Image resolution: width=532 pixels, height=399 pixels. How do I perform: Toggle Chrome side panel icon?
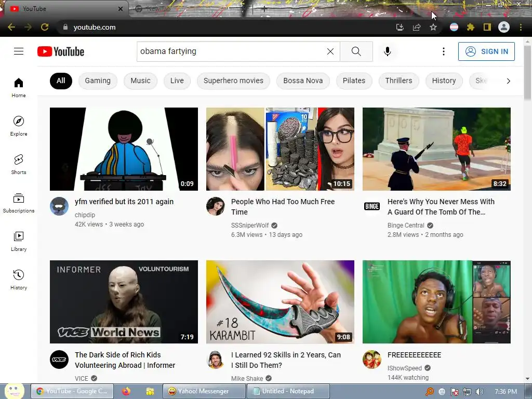pyautogui.click(x=487, y=27)
